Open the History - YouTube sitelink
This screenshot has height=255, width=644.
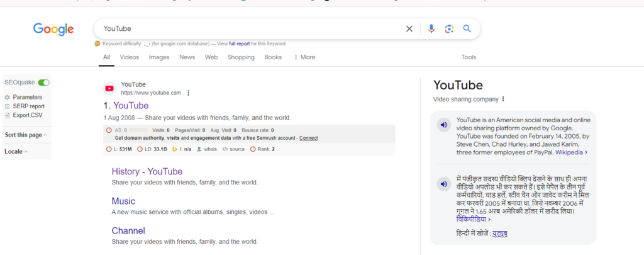pyautogui.click(x=147, y=171)
